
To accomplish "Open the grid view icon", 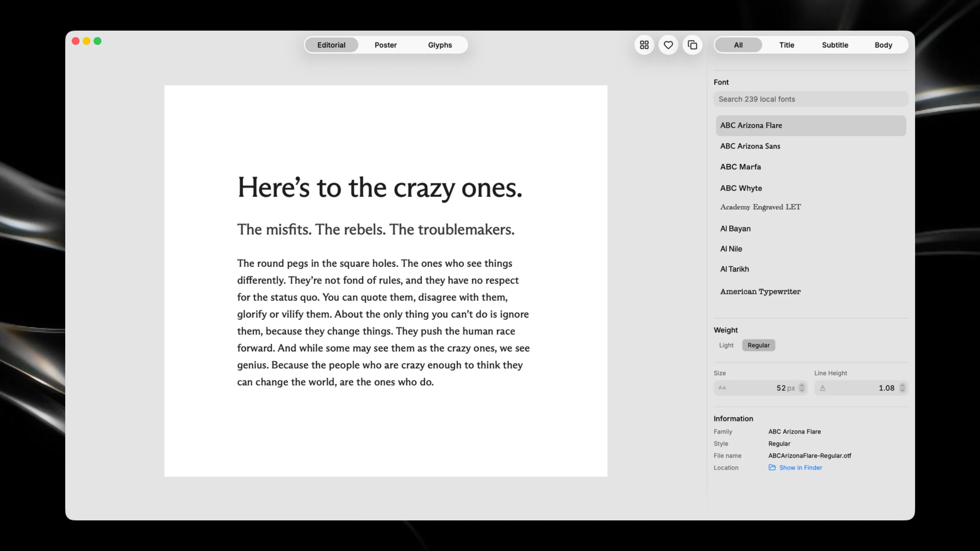I will coord(644,45).
